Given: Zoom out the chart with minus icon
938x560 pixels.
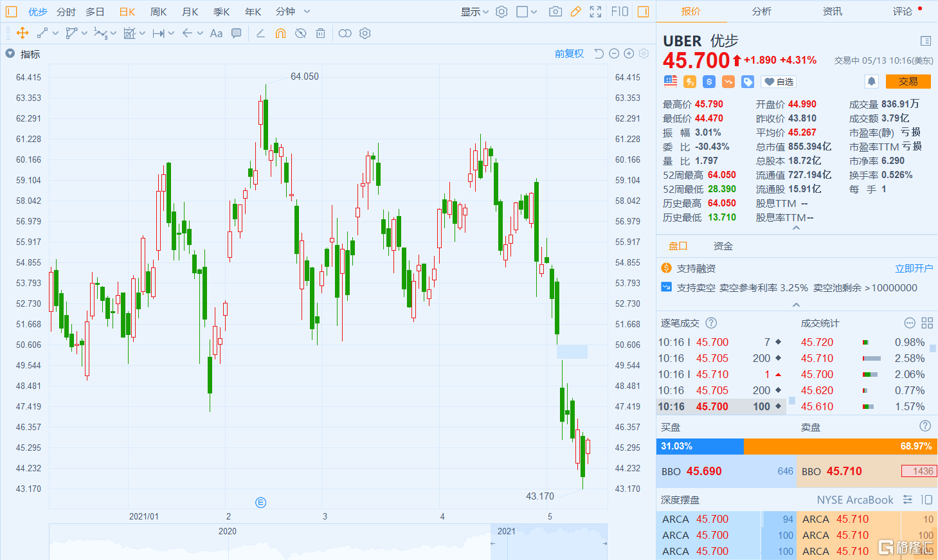Looking at the screenshot, I should (x=614, y=54).
